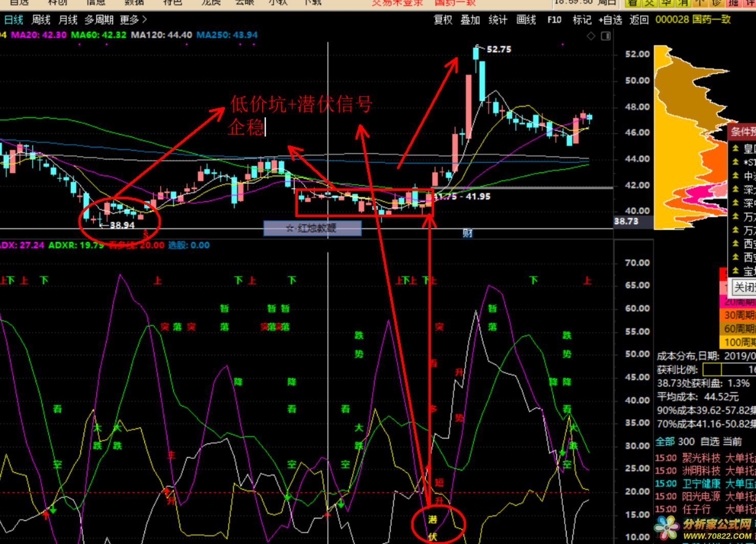
Task: Click the square panel toggle icon by the chart corner
Action: pos(606,36)
